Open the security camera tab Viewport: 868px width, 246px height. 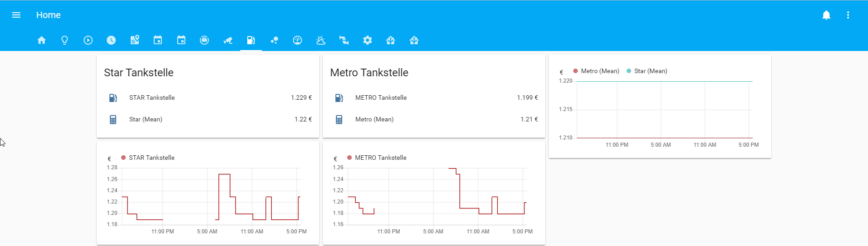(228, 40)
